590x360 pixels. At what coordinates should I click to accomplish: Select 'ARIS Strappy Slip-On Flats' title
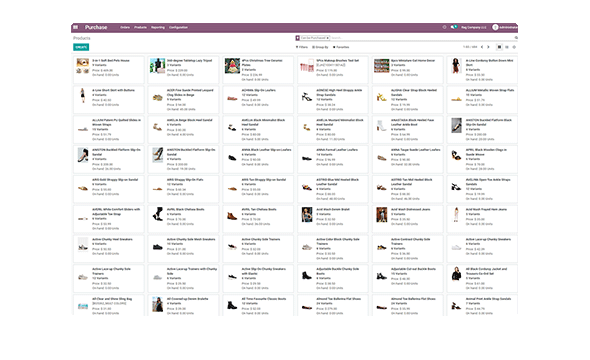(185, 180)
